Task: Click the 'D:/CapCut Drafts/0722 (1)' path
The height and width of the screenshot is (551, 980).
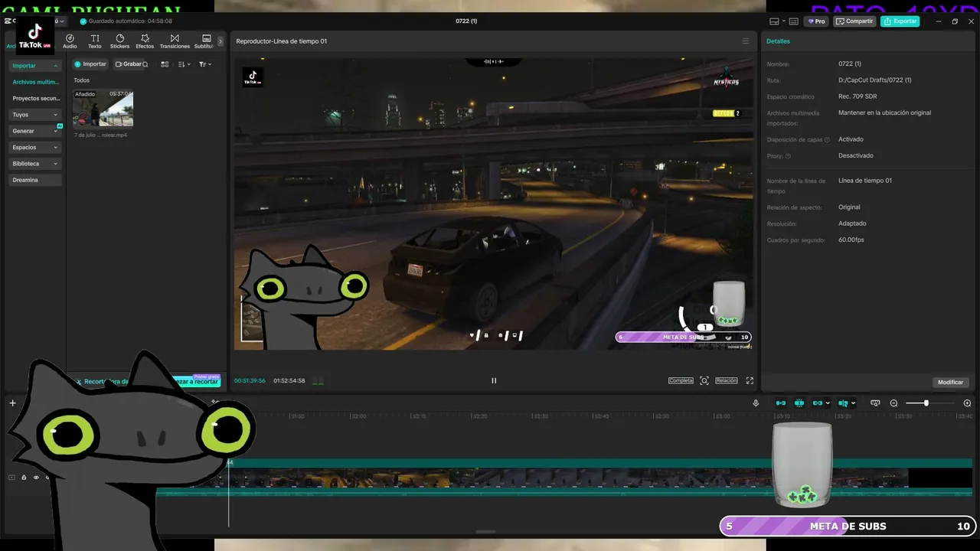Action: (x=875, y=80)
